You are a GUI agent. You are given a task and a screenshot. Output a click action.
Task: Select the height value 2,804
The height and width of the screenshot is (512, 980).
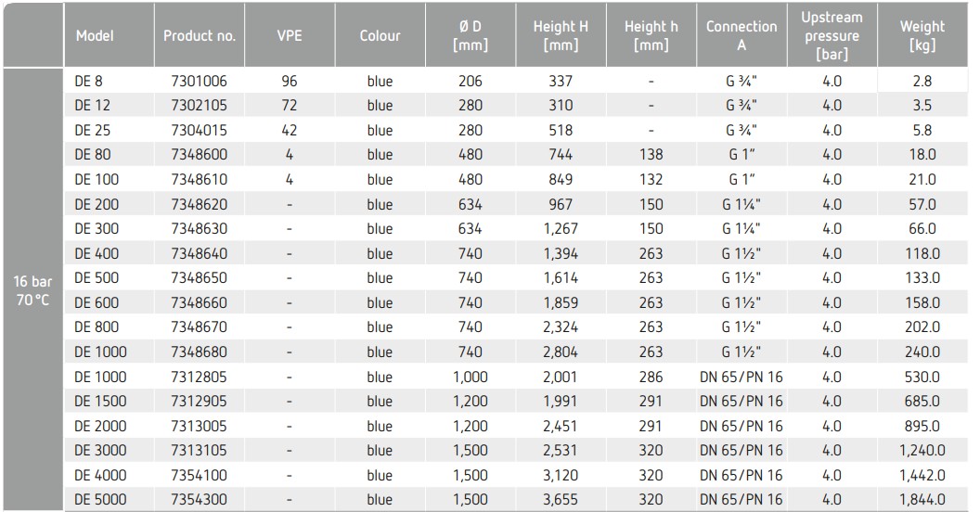tap(561, 352)
